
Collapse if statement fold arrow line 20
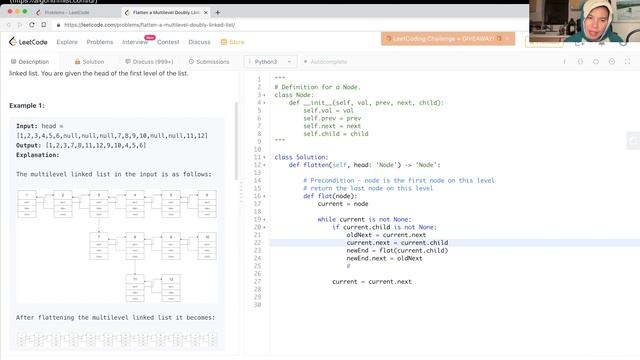coord(264,227)
